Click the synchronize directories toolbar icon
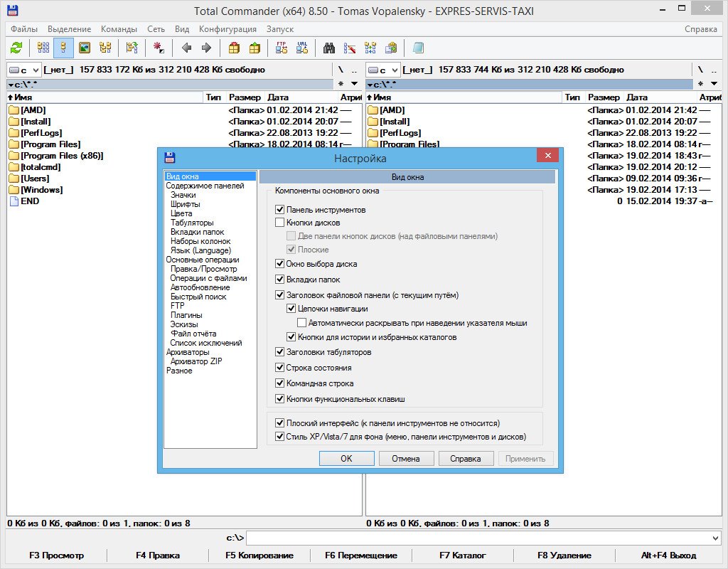This screenshot has height=569, width=728. coord(370,48)
